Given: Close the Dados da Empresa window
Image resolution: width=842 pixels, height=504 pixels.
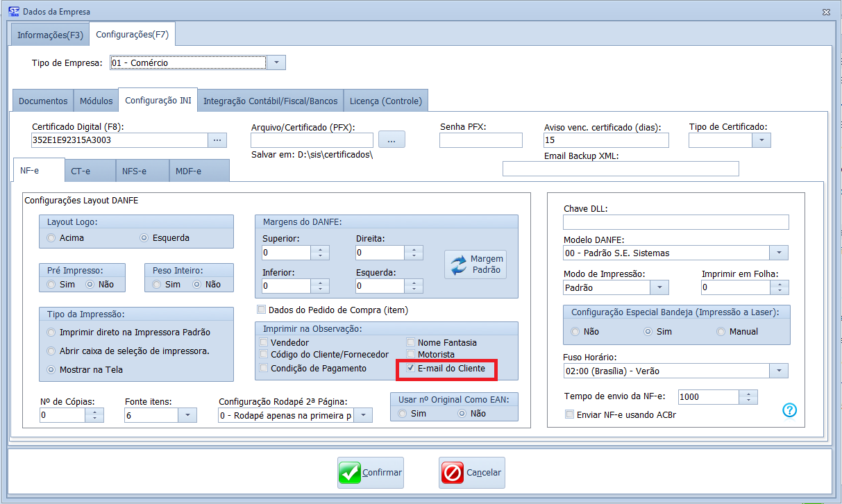Looking at the screenshot, I should [x=826, y=12].
